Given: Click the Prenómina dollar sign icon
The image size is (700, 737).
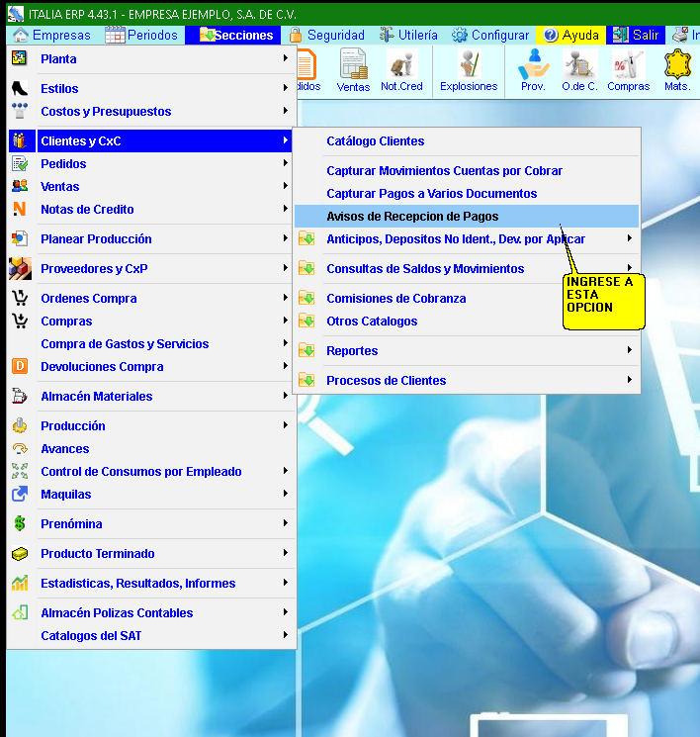Looking at the screenshot, I should click(20, 524).
